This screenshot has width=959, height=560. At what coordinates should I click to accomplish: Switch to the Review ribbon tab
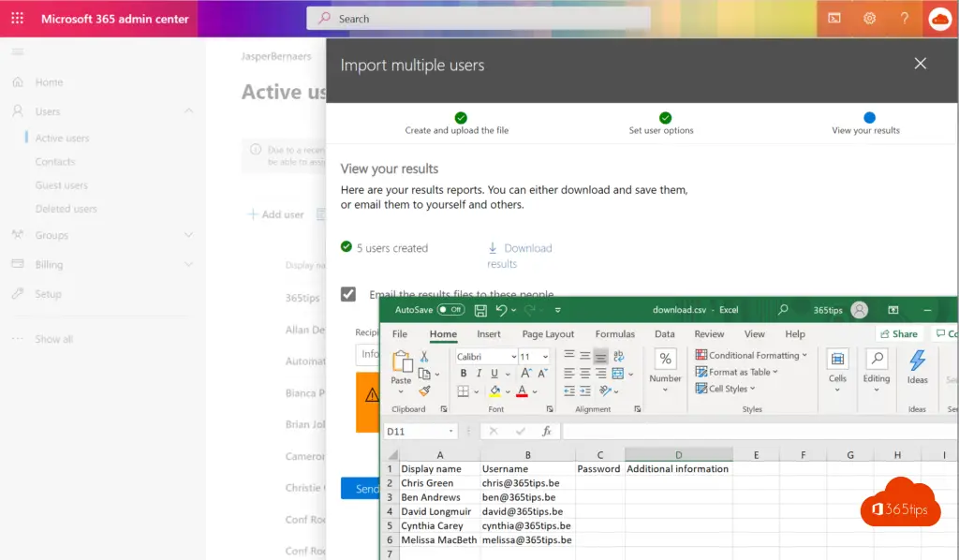tap(709, 333)
